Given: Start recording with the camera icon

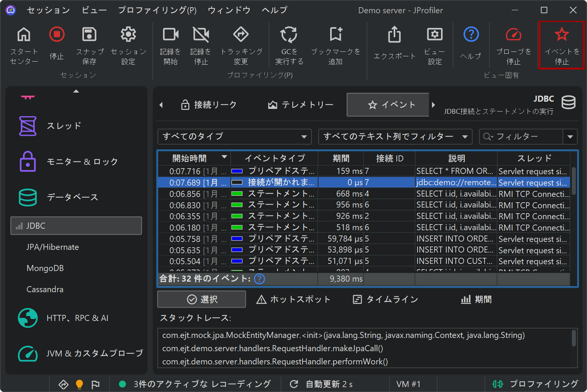Looking at the screenshot, I should [x=170, y=35].
